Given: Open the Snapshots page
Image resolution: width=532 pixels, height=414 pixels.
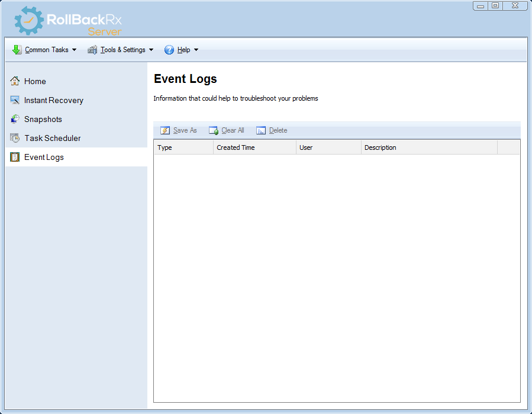Looking at the screenshot, I should click(x=43, y=119).
